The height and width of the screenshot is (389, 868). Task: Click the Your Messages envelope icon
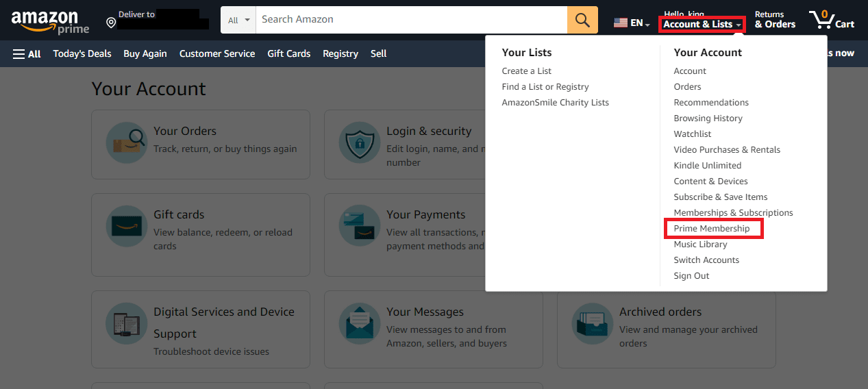click(x=359, y=325)
